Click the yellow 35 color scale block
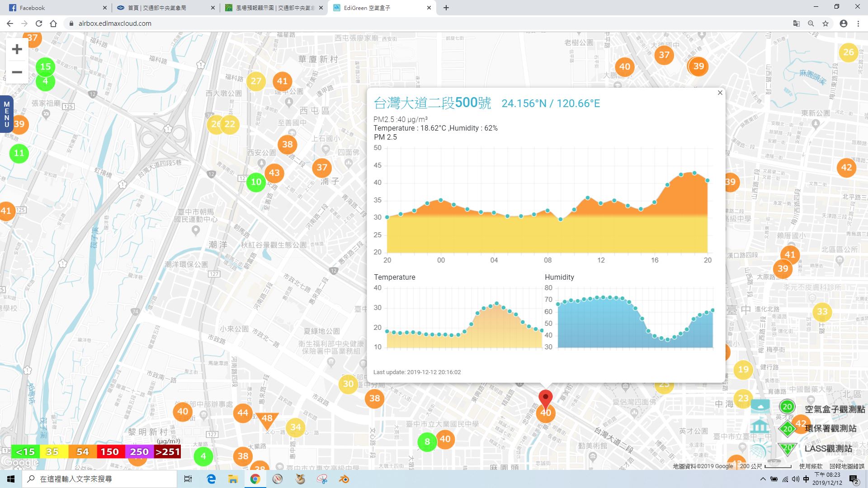 [x=53, y=451]
